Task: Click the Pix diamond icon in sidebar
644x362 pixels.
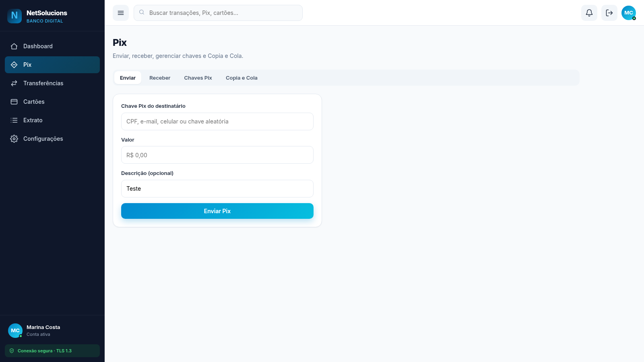Action: pyautogui.click(x=14, y=65)
